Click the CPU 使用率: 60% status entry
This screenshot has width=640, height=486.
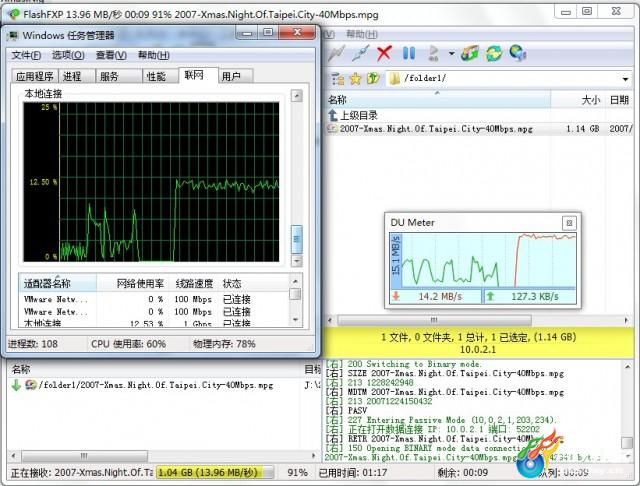128,344
